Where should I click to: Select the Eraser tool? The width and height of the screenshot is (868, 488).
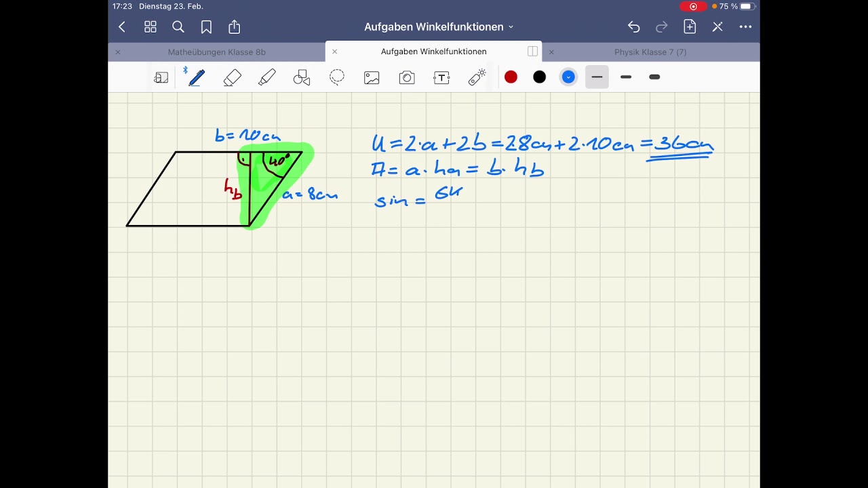click(x=232, y=77)
